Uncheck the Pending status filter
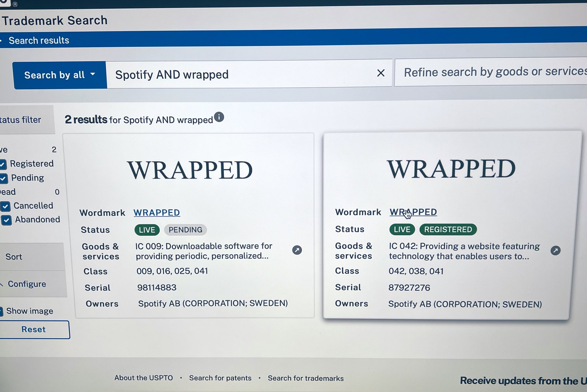The width and height of the screenshot is (587, 392). click(3, 178)
